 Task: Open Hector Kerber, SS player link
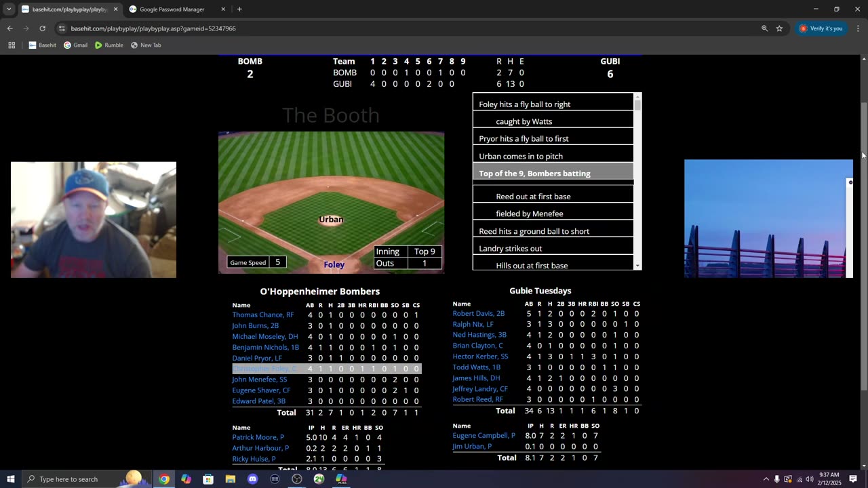click(480, 357)
